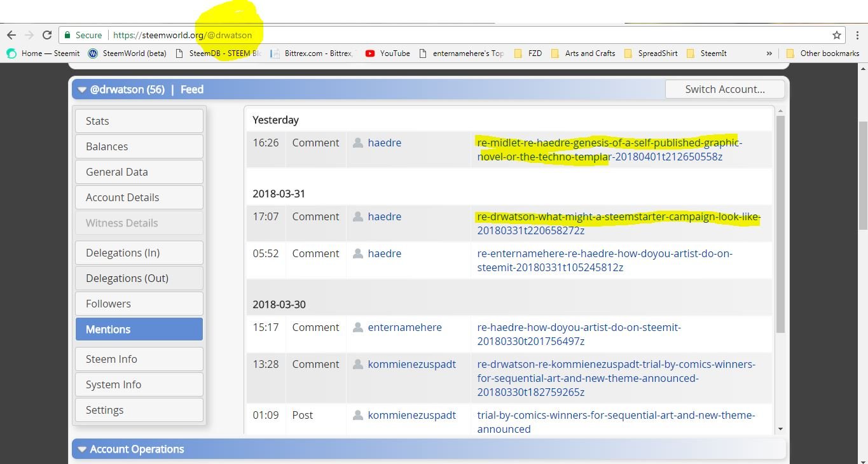The image size is (868, 464).
Task: Open the SteemWorld (beta) bookmark
Action: coord(127,53)
